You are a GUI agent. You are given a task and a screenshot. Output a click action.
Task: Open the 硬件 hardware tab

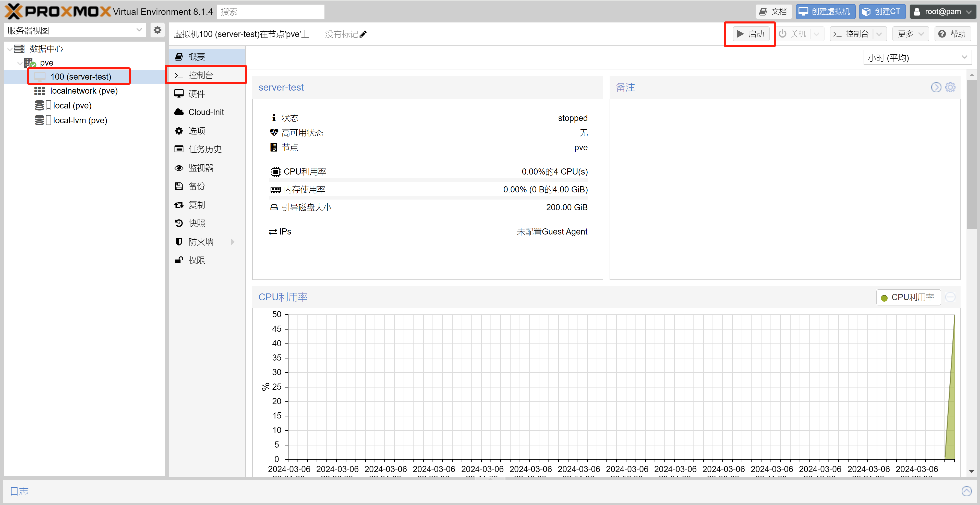click(x=207, y=94)
